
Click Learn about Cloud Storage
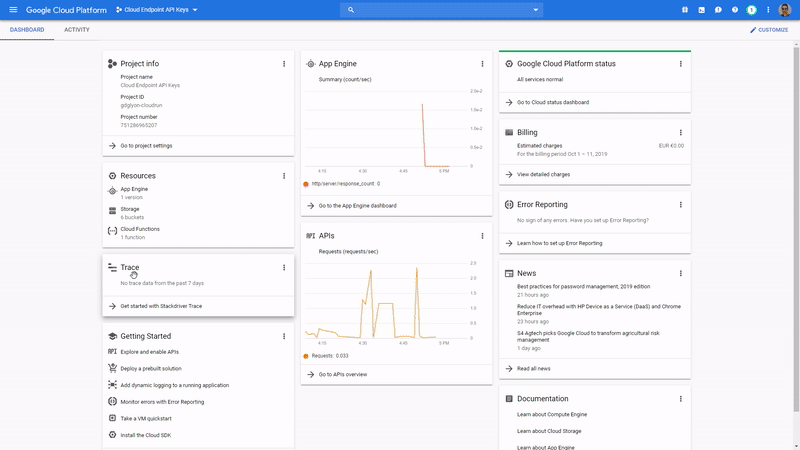549,431
